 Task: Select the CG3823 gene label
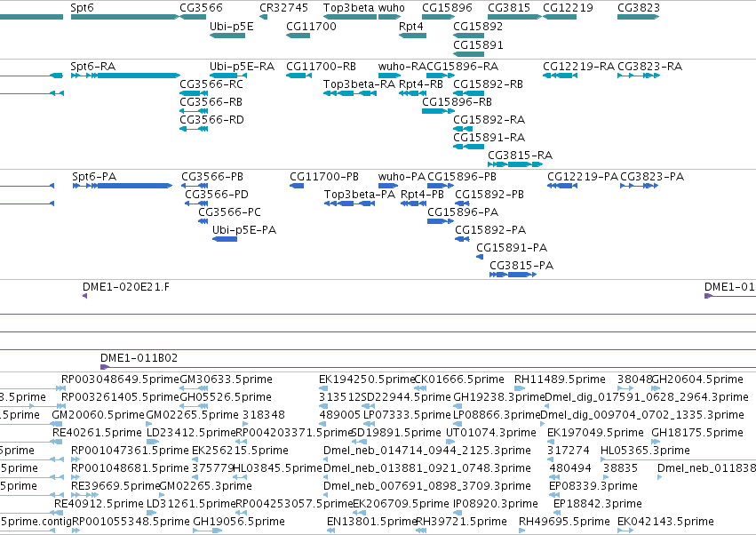click(x=639, y=8)
